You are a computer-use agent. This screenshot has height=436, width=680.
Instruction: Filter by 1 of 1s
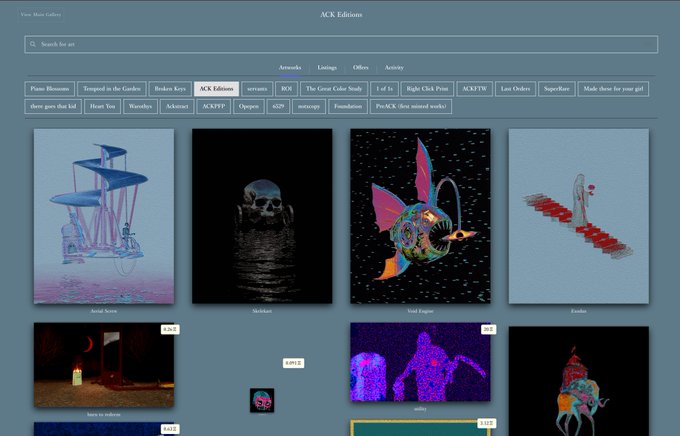pyautogui.click(x=384, y=89)
